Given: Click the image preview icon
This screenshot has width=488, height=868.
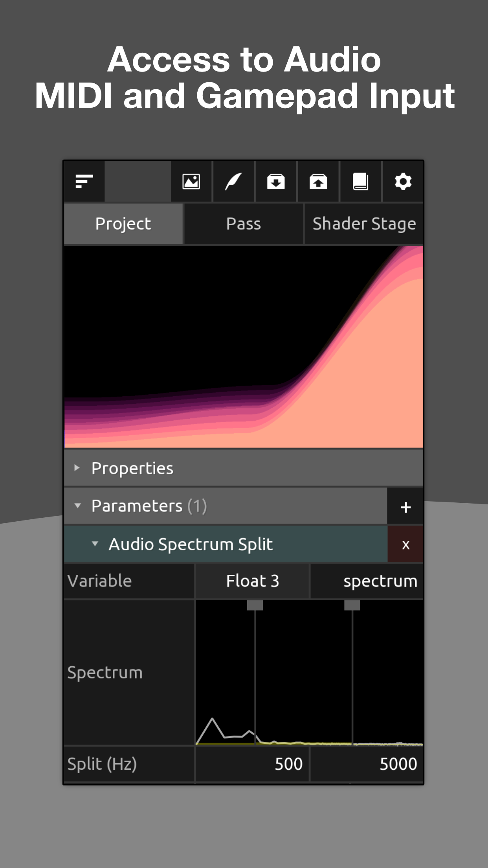Looking at the screenshot, I should tap(191, 182).
